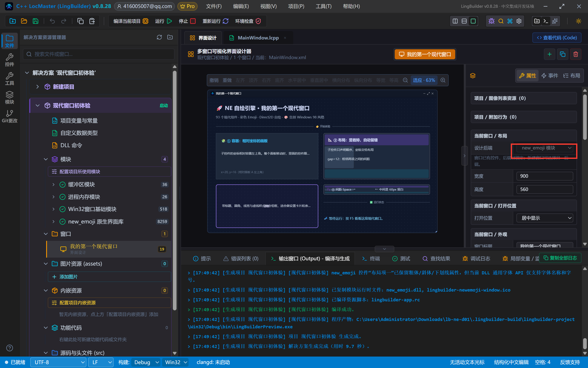
Task: Click the zoom in icon in designer toolbar
Action: click(443, 80)
